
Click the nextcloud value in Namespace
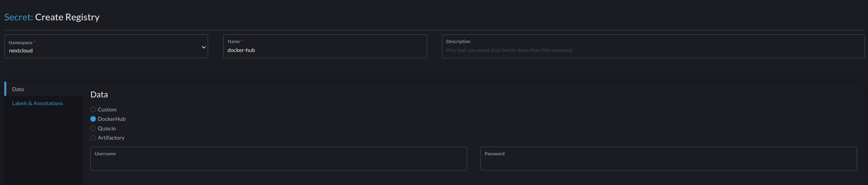21,51
